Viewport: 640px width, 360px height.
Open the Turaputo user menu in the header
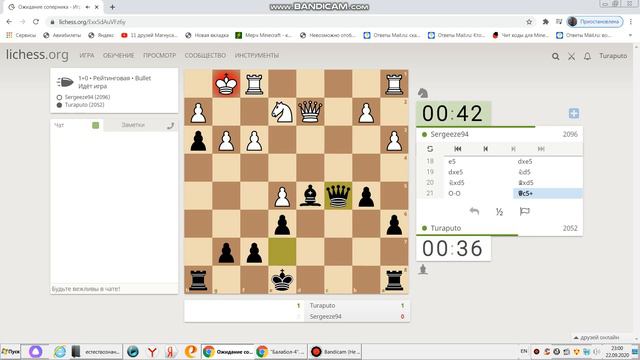pos(613,56)
